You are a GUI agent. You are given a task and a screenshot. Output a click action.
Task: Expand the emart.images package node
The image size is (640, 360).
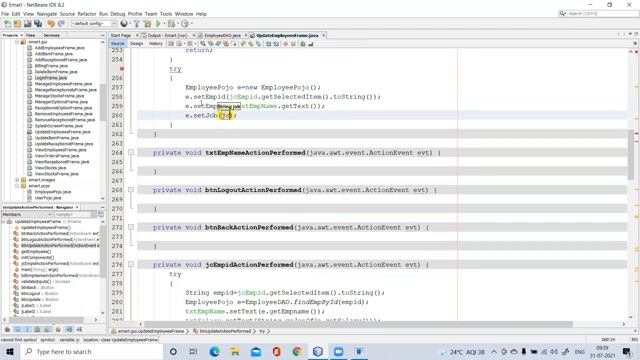pyautogui.click(x=17, y=180)
